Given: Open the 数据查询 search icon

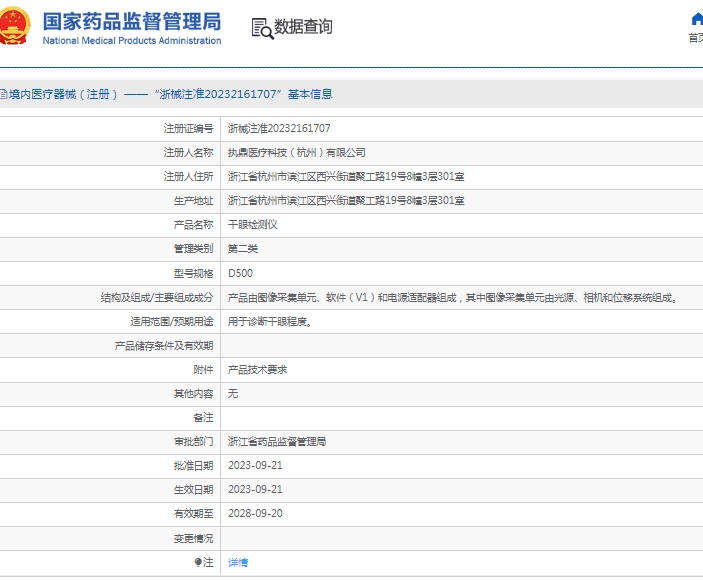Looking at the screenshot, I should coord(262,28).
